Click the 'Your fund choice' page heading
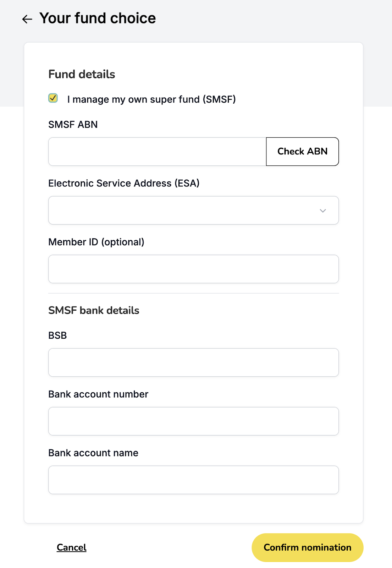Screen dimensions: 392x568 (98, 18)
